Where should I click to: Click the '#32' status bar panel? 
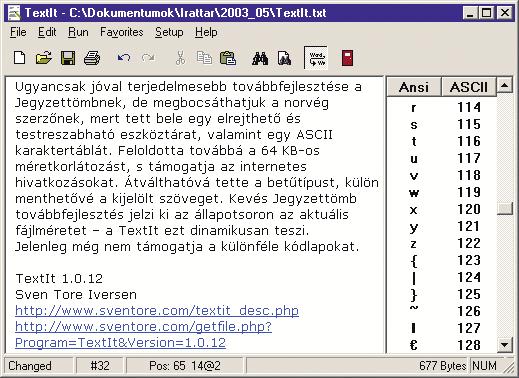[100, 366]
